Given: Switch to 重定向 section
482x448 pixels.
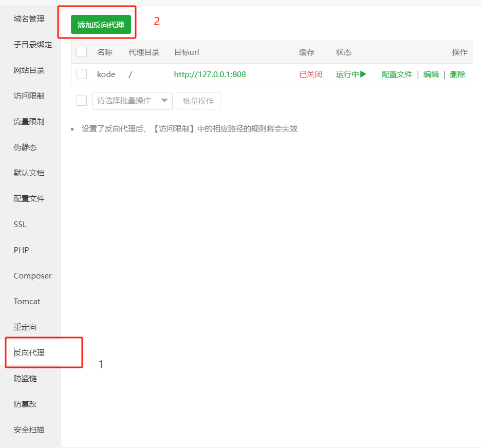Looking at the screenshot, I should 25,327.
